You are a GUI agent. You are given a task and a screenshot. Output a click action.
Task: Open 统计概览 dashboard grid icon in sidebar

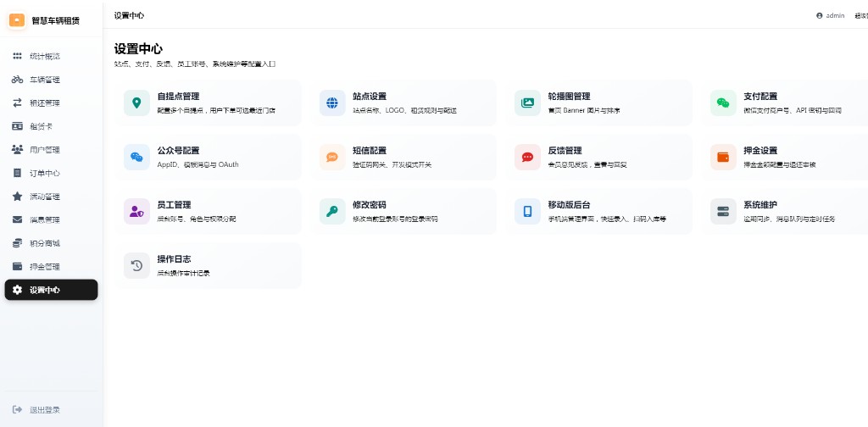click(17, 56)
